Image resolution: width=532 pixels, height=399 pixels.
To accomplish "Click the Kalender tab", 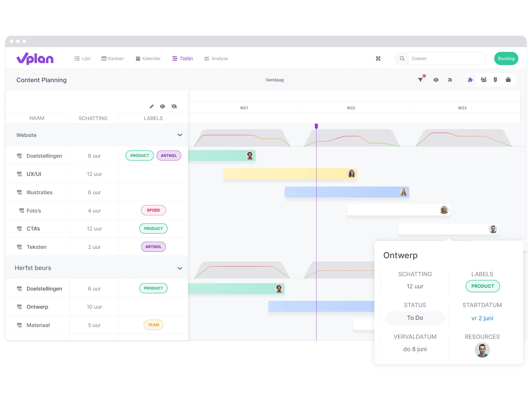I will (147, 58).
